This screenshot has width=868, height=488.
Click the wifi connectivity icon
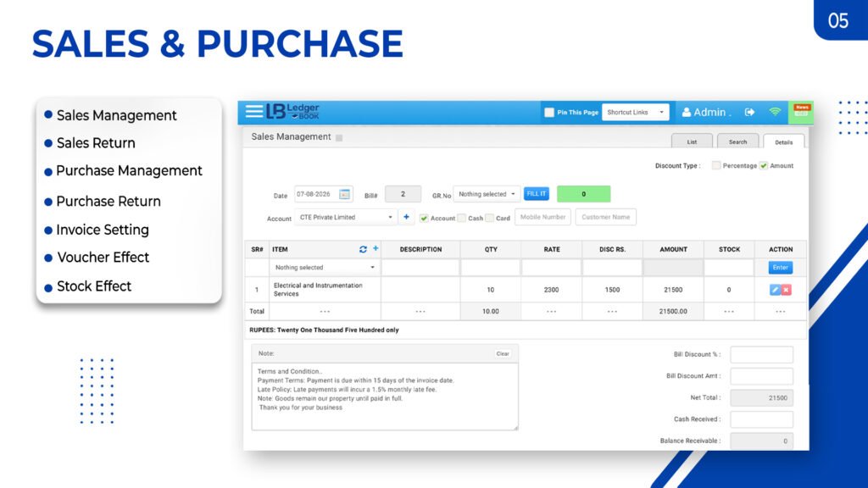click(x=775, y=112)
